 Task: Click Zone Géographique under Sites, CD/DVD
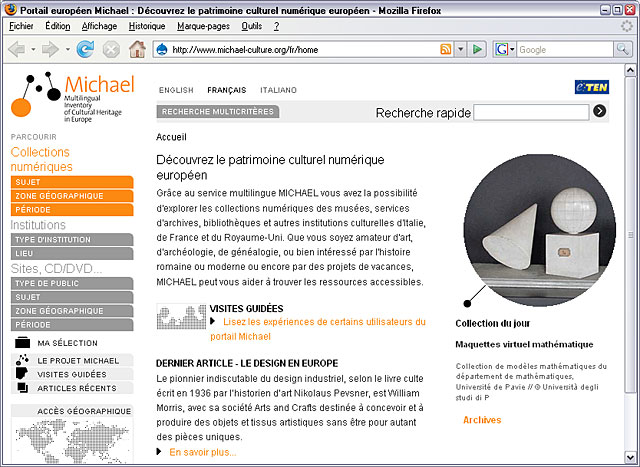pos(72,311)
